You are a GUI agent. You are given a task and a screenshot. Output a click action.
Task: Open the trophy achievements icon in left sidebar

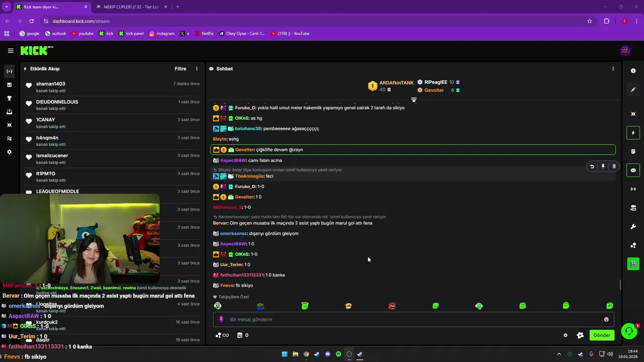[9, 99]
